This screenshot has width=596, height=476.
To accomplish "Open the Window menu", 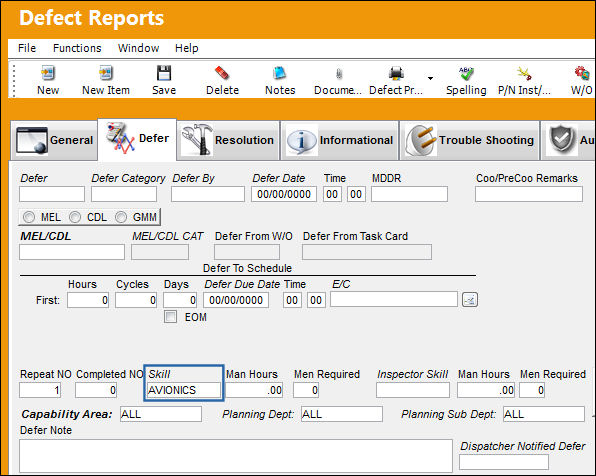I will (138, 48).
